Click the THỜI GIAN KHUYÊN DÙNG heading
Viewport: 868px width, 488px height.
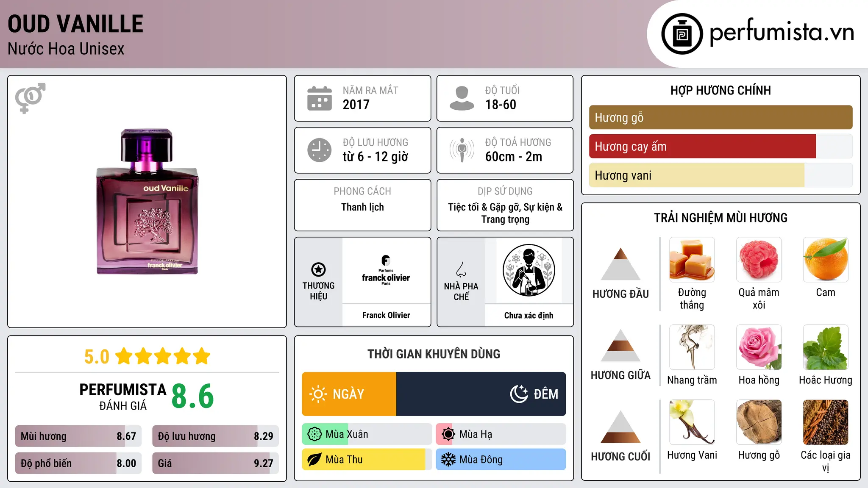point(434,354)
